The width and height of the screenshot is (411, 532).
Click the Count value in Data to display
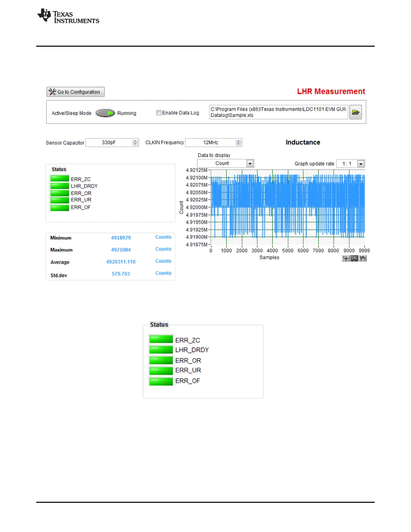(222, 163)
